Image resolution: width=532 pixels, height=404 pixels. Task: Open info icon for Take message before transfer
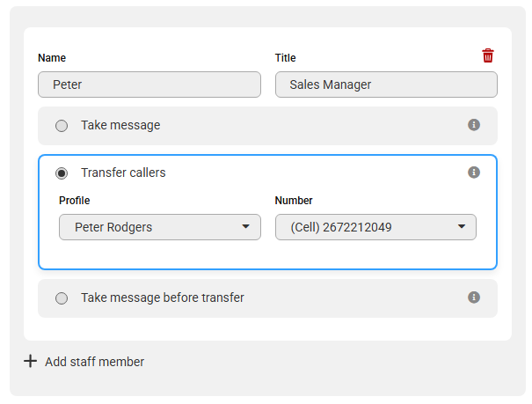tap(474, 297)
